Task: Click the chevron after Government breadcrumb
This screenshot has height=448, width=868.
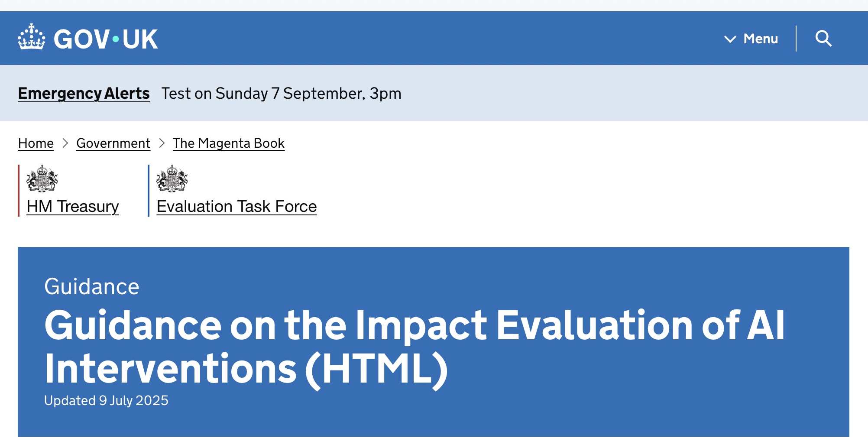Action: point(162,143)
